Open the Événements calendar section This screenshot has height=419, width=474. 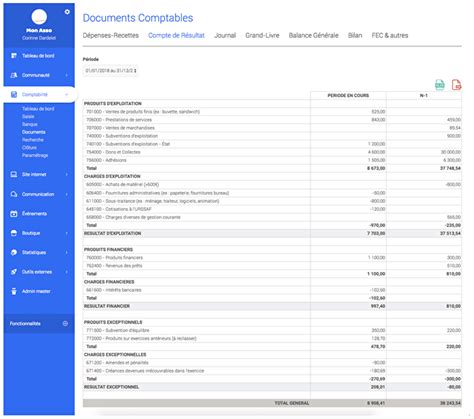(x=14, y=214)
